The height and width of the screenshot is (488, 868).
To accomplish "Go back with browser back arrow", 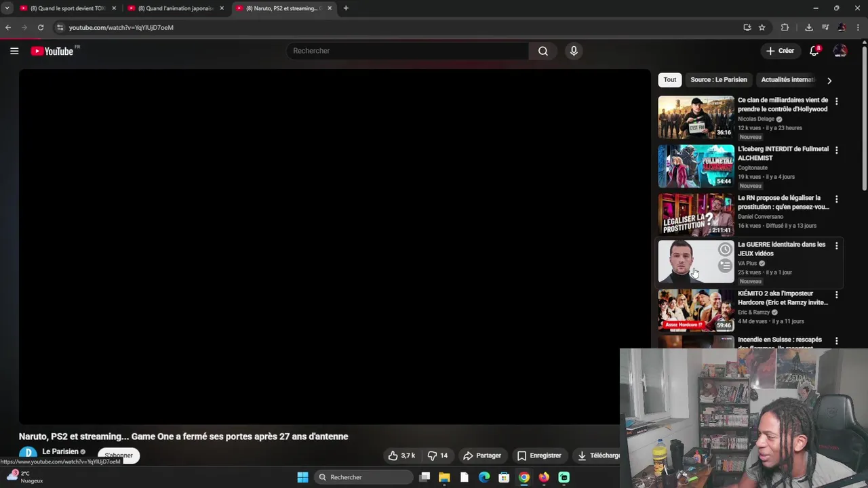I will tap(8, 27).
